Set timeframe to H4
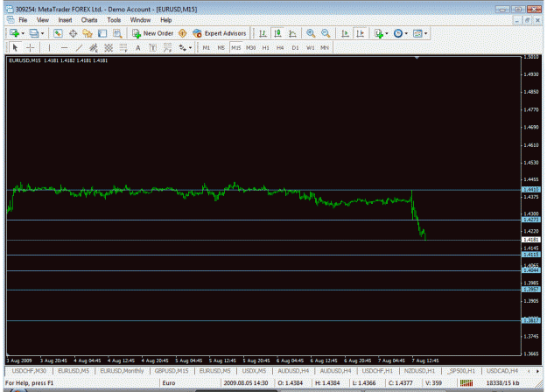The width and height of the screenshot is (547, 392). (280, 48)
